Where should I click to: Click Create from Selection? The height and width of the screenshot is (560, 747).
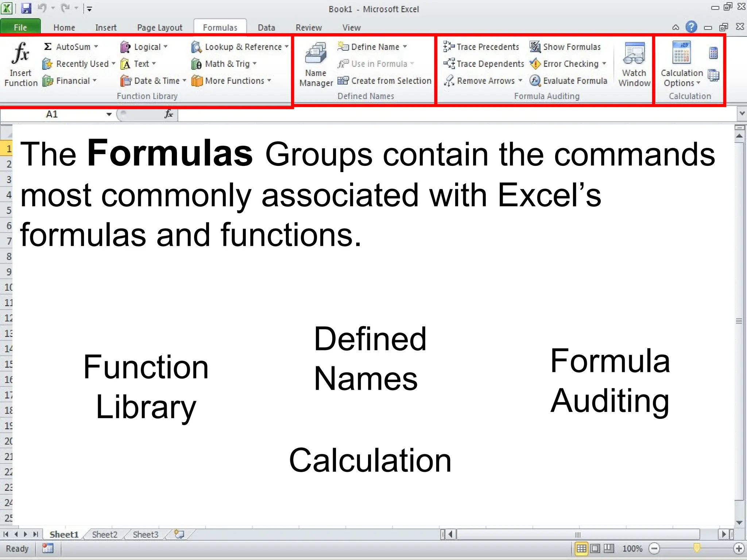point(384,81)
